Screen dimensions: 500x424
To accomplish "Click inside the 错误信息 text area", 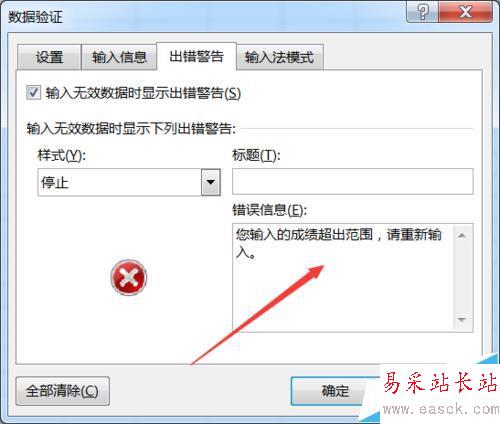I will pos(343,277).
